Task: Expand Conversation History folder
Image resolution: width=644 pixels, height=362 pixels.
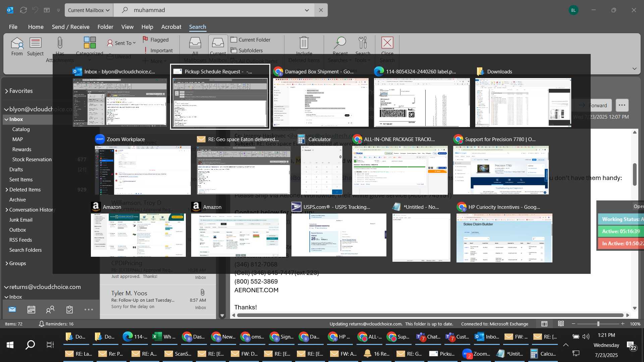Action: pyautogui.click(x=6, y=210)
